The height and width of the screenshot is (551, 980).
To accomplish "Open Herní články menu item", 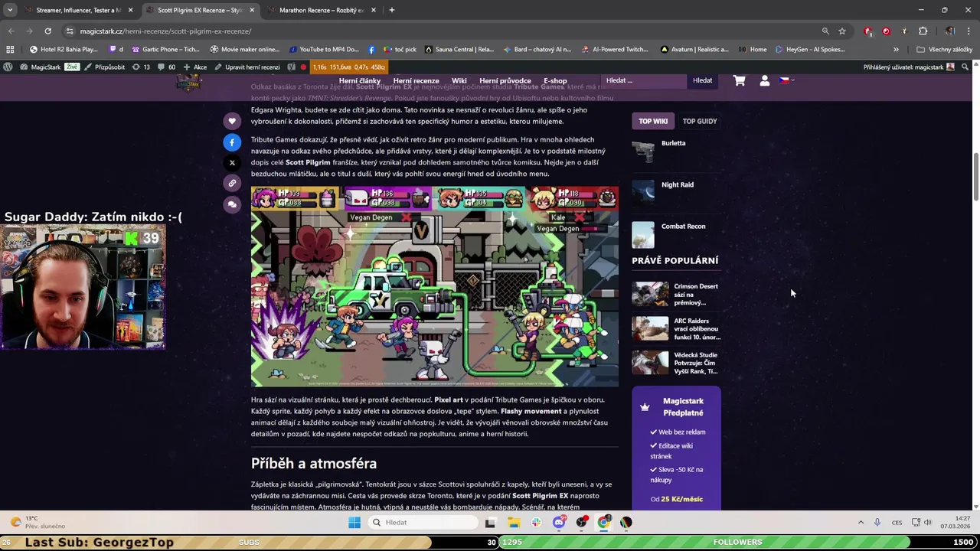I will (360, 80).
